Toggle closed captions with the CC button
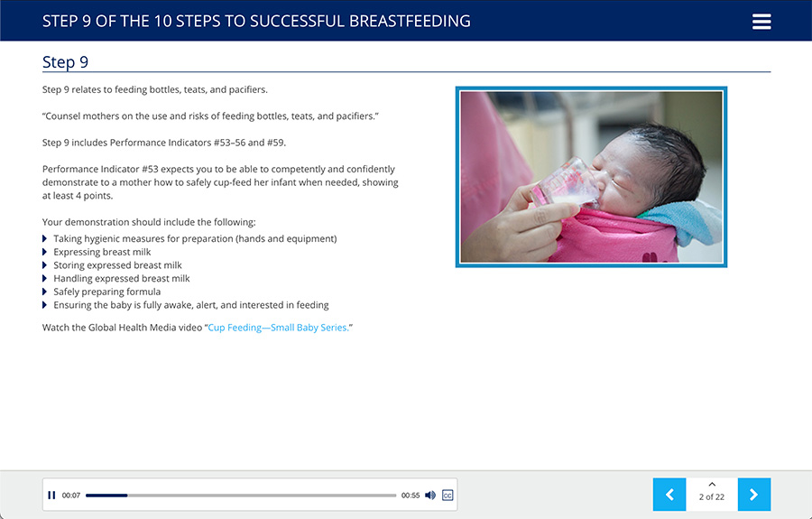 click(448, 496)
